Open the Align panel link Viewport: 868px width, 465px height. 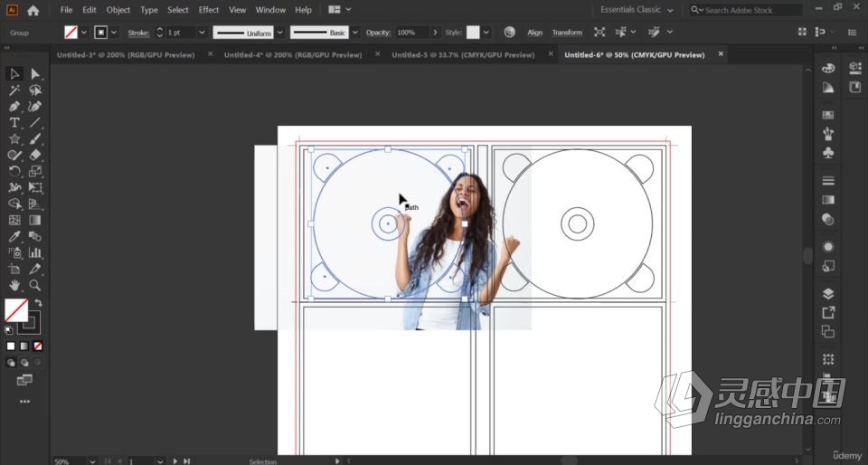[x=534, y=33]
